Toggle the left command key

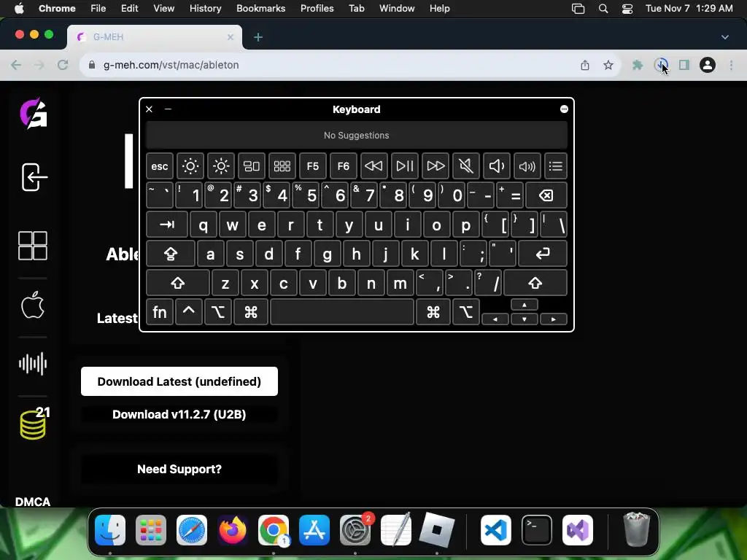[251, 312]
